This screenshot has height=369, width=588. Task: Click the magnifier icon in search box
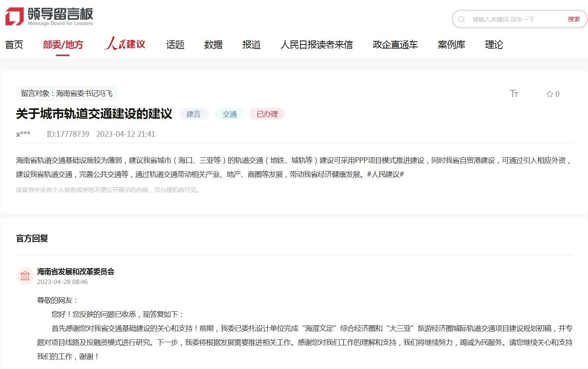[461, 19]
